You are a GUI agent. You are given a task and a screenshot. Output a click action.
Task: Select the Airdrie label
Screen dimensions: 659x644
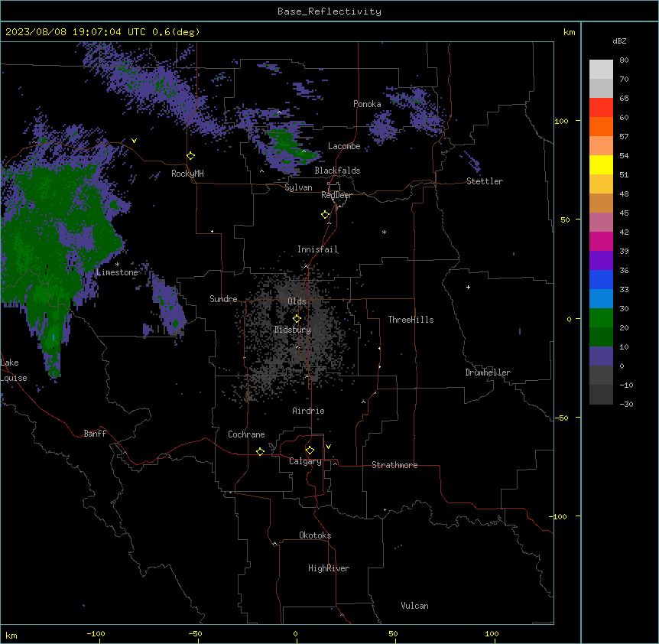(x=308, y=411)
